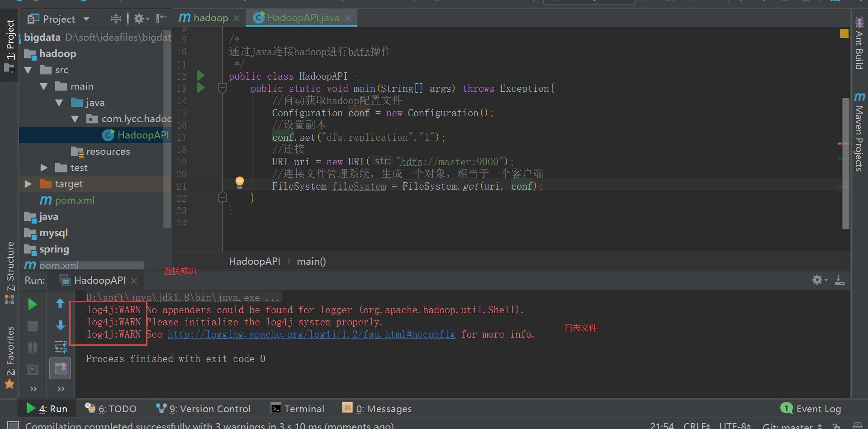Expand the target folder
868x429 pixels.
click(x=28, y=184)
